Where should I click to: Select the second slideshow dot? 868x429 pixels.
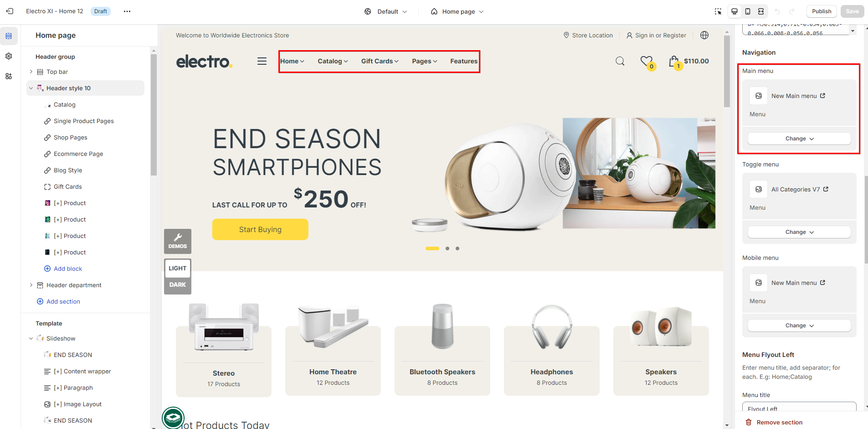[x=447, y=248]
